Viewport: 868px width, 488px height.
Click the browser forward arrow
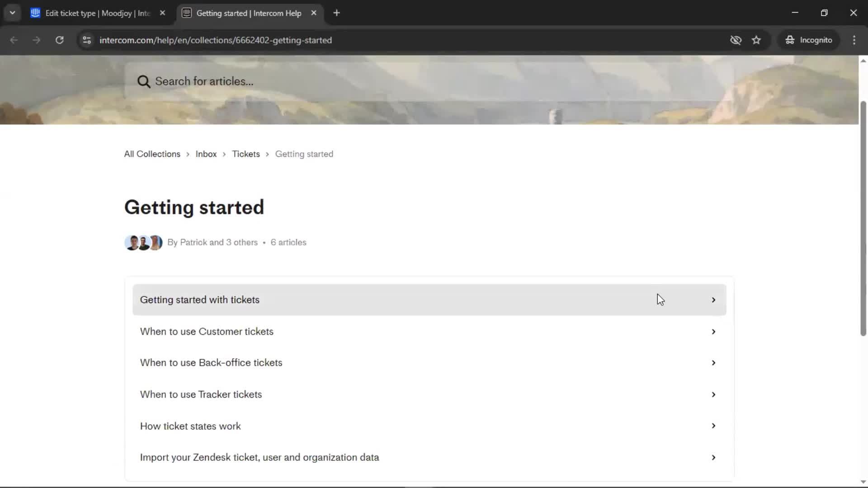(37, 40)
